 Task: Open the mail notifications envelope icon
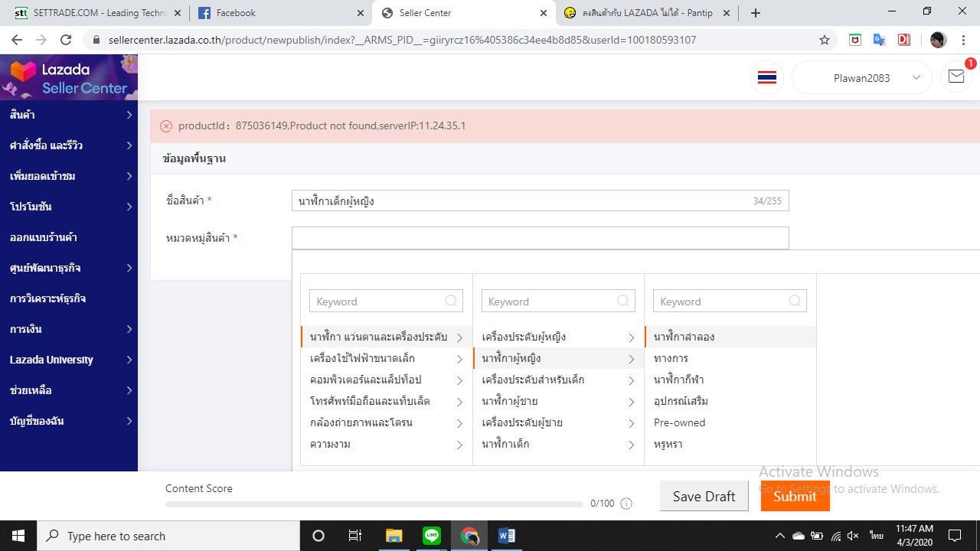point(956,77)
